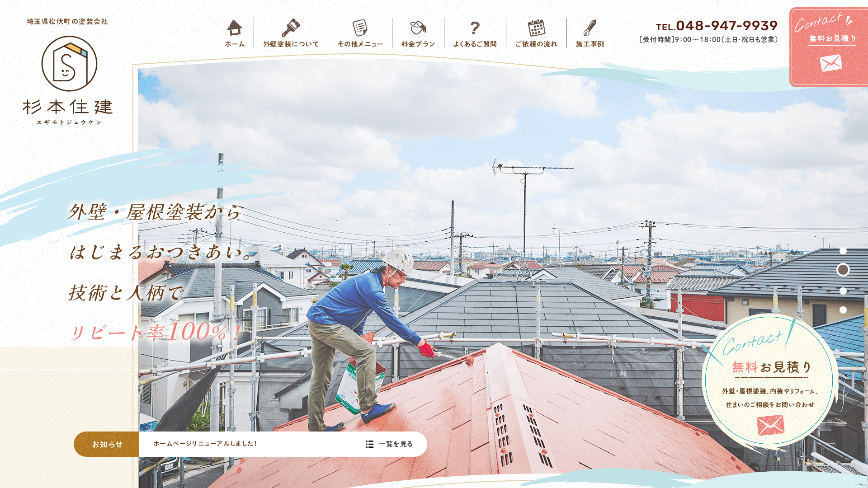This screenshot has height=488, width=868.
Task: Click the document icon above その他メニュー
Action: point(359,27)
